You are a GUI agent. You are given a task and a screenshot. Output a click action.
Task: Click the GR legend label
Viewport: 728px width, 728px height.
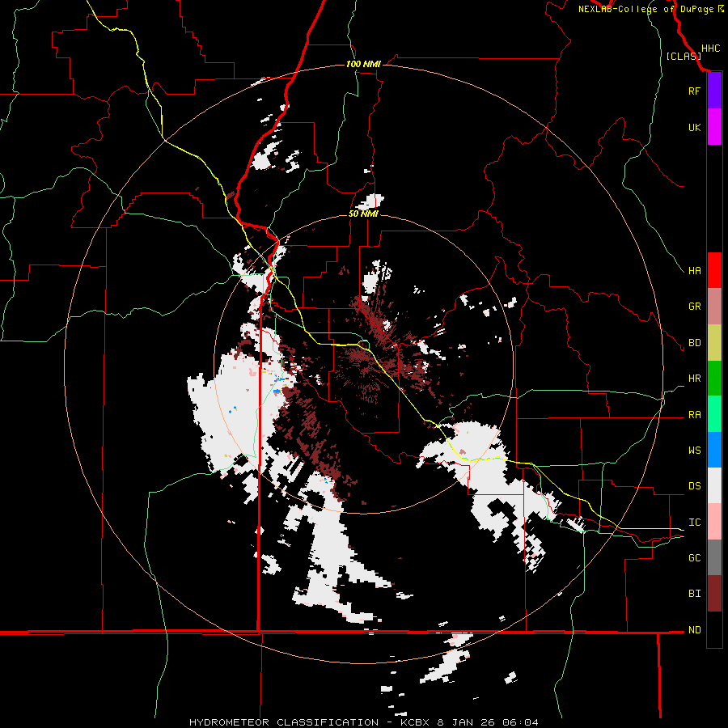click(x=694, y=307)
